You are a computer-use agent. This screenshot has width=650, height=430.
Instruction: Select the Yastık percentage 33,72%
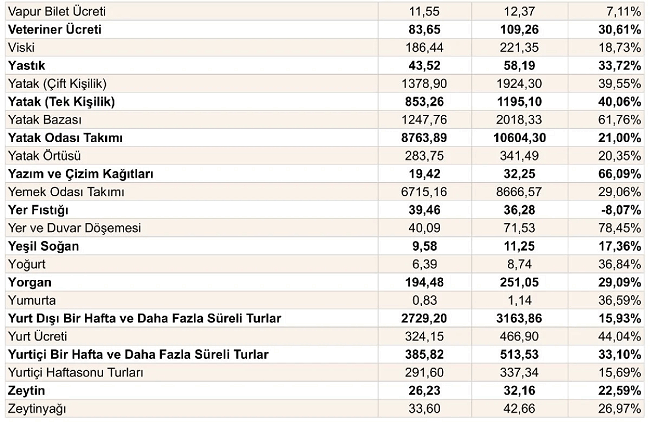click(x=619, y=66)
